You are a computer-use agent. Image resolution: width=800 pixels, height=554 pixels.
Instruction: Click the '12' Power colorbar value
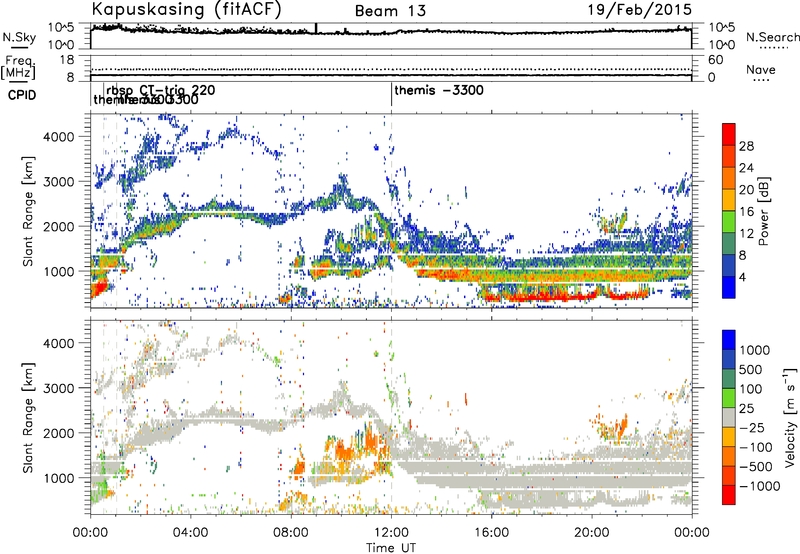746,234
